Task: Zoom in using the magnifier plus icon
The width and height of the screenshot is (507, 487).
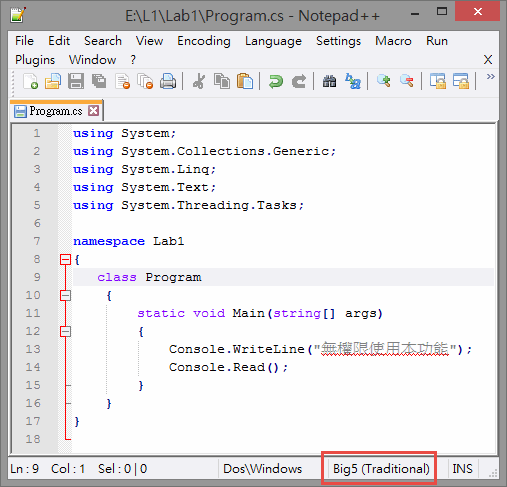Action: click(384, 81)
